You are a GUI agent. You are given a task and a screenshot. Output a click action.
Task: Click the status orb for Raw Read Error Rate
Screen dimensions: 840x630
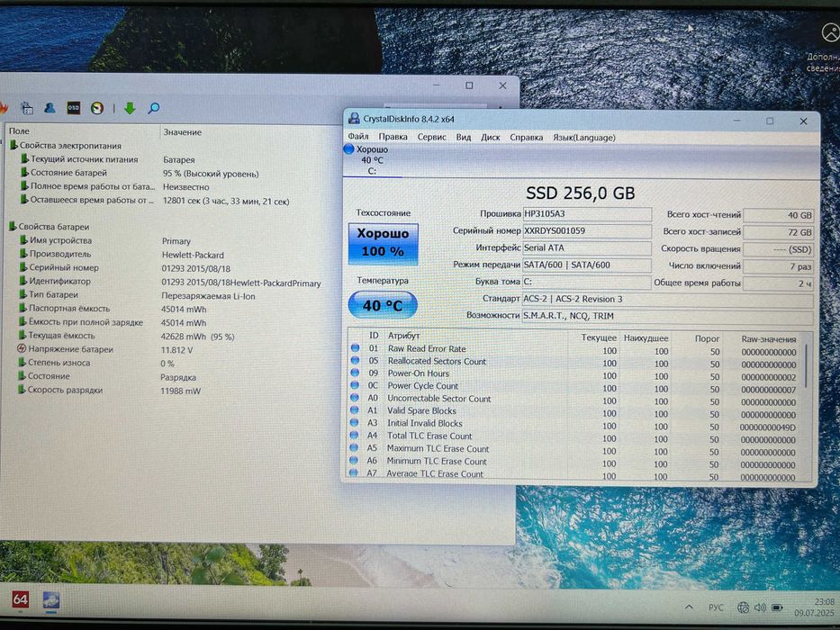355,348
